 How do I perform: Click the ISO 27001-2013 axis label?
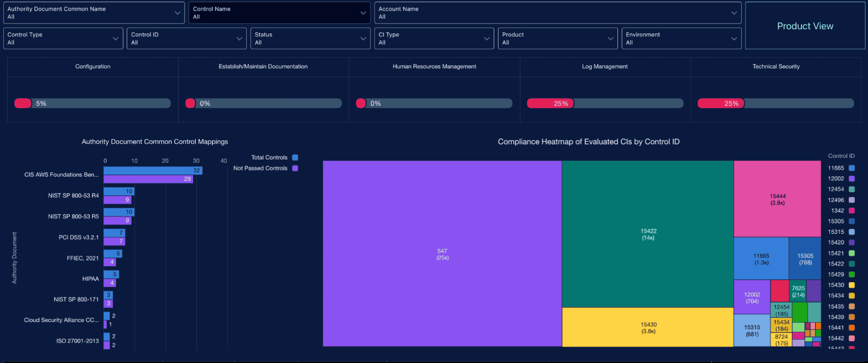[x=77, y=341]
